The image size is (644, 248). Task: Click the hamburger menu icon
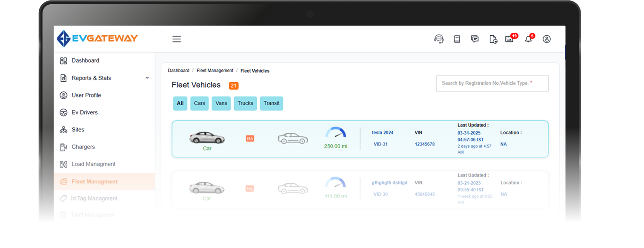click(x=177, y=39)
